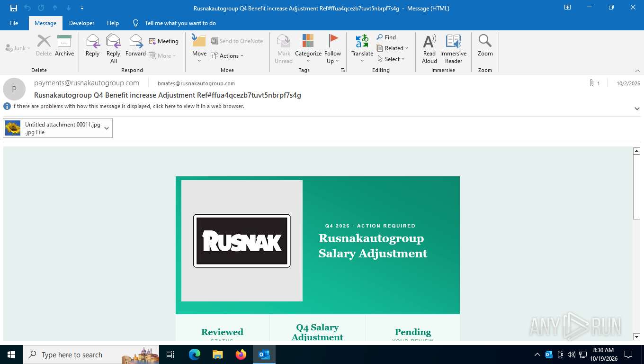Expand the message header details chevron
644x364 pixels.
637,109
